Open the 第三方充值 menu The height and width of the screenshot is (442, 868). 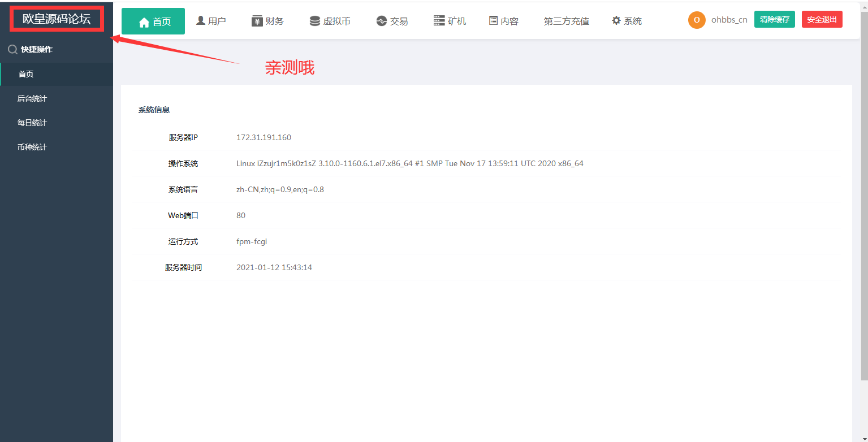[566, 21]
